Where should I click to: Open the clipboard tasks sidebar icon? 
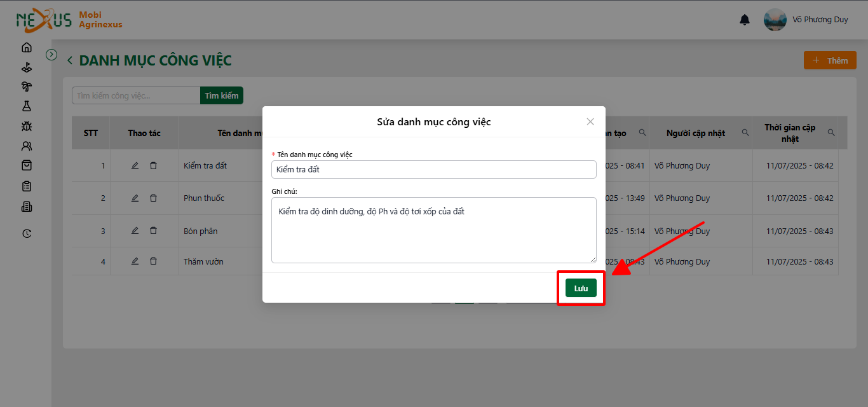(26, 186)
